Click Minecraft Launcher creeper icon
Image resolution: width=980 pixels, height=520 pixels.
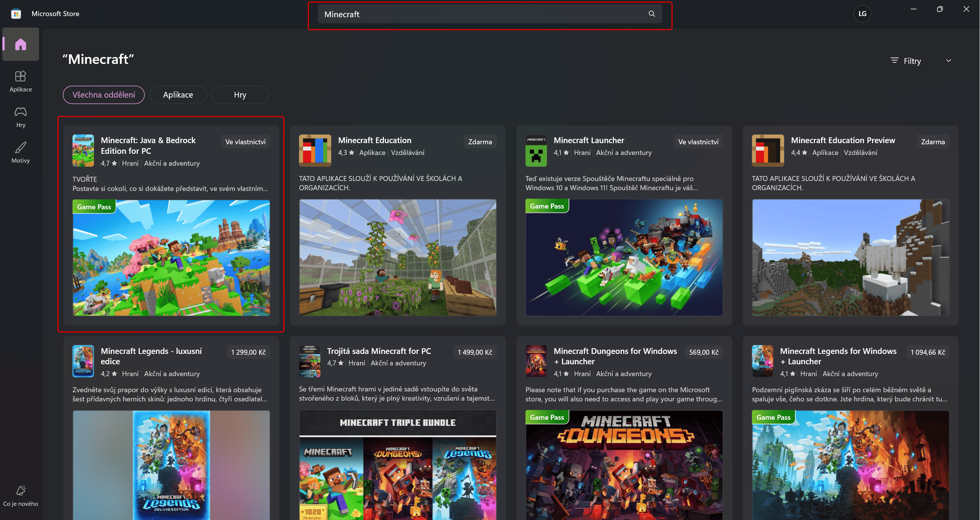(536, 150)
